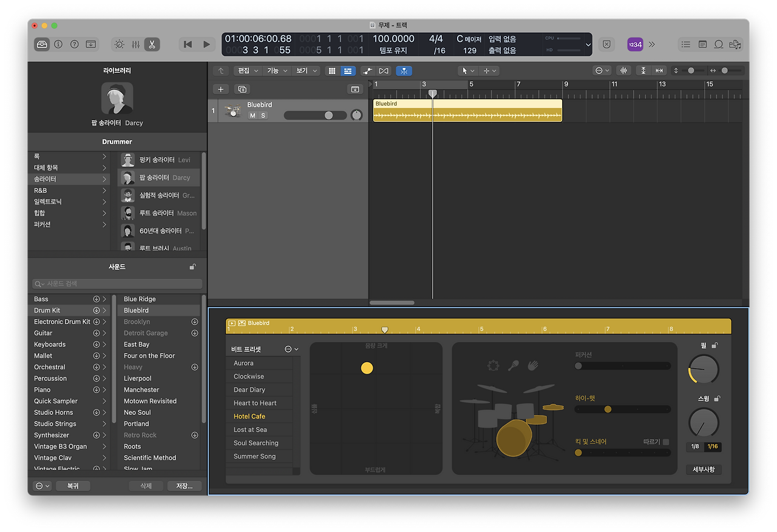Screen dimensions: 777x532
Task: Click the 삭제 button
Action: pyautogui.click(x=146, y=486)
